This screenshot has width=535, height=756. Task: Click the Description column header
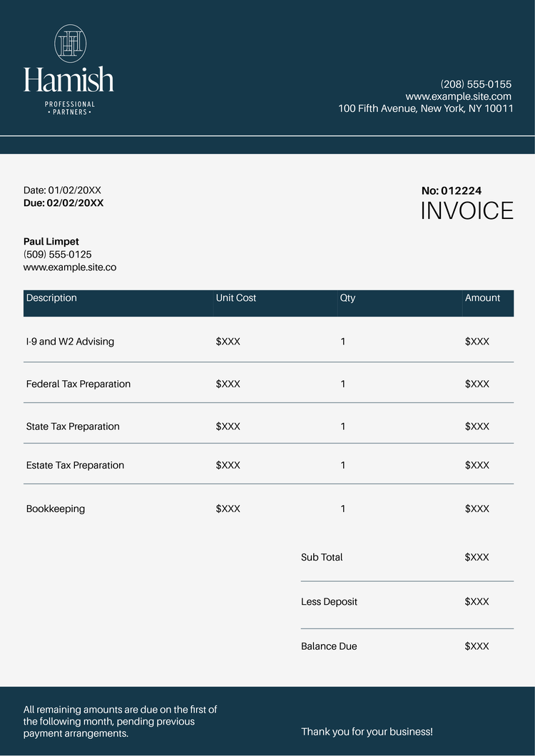click(51, 298)
